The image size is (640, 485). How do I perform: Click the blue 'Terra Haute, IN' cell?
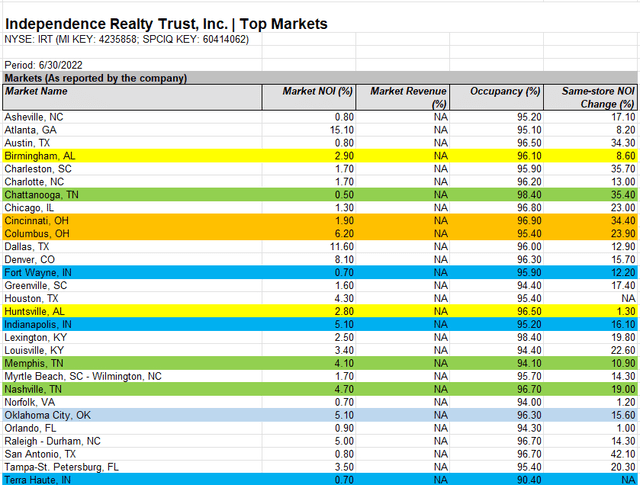pyautogui.click(x=132, y=480)
